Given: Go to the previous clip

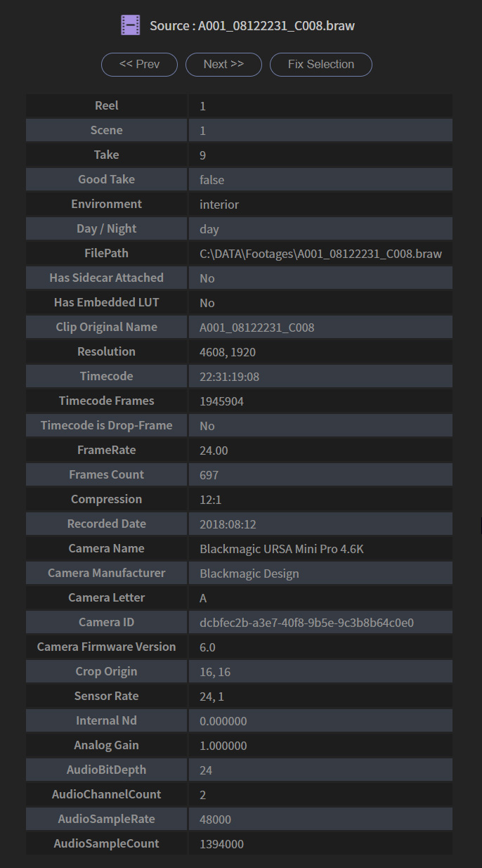Looking at the screenshot, I should point(139,64).
